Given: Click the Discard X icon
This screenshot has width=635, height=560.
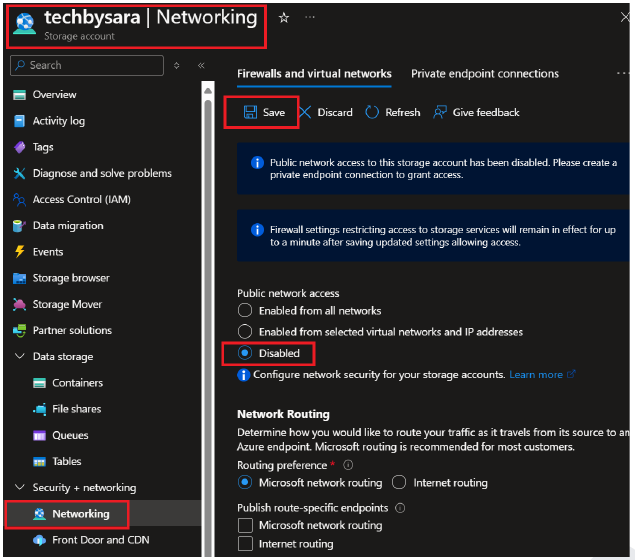Looking at the screenshot, I should 305,112.
